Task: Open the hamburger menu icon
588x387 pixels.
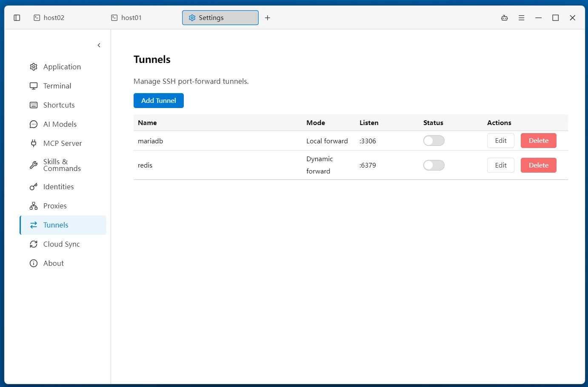Action: tap(522, 18)
